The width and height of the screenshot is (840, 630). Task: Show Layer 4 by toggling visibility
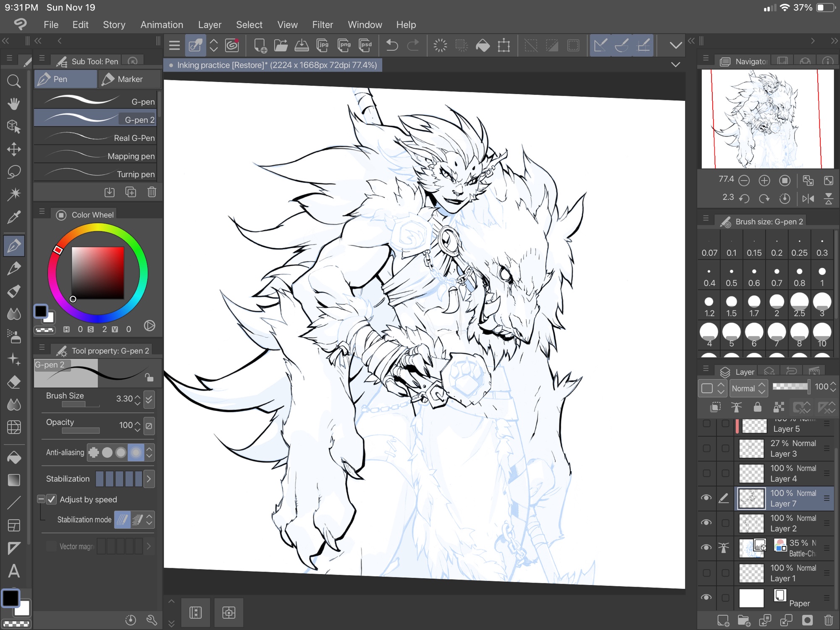(706, 473)
